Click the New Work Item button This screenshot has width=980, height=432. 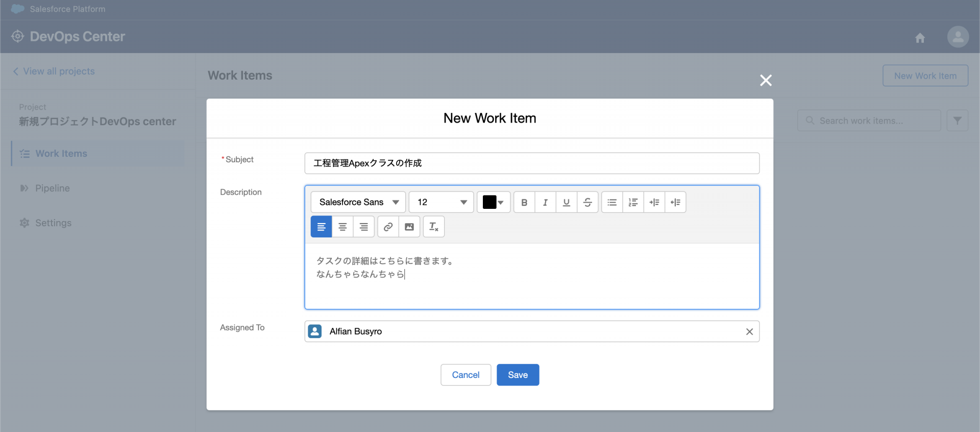pos(925,76)
